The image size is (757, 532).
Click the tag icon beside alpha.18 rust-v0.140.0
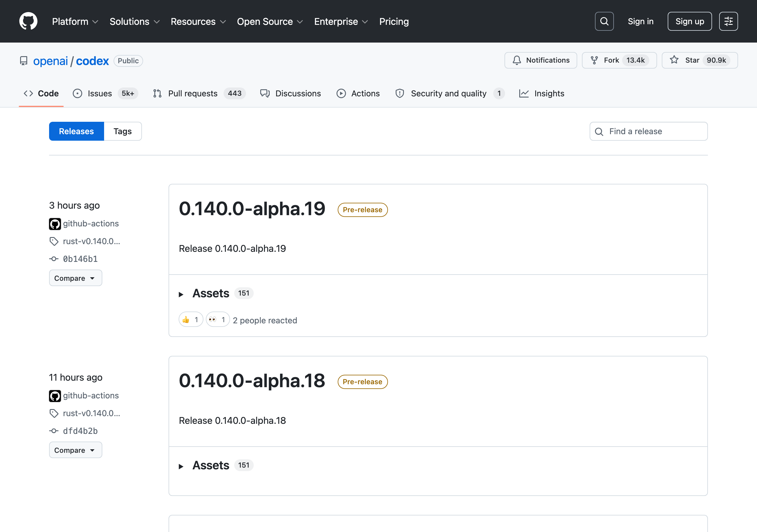54,414
